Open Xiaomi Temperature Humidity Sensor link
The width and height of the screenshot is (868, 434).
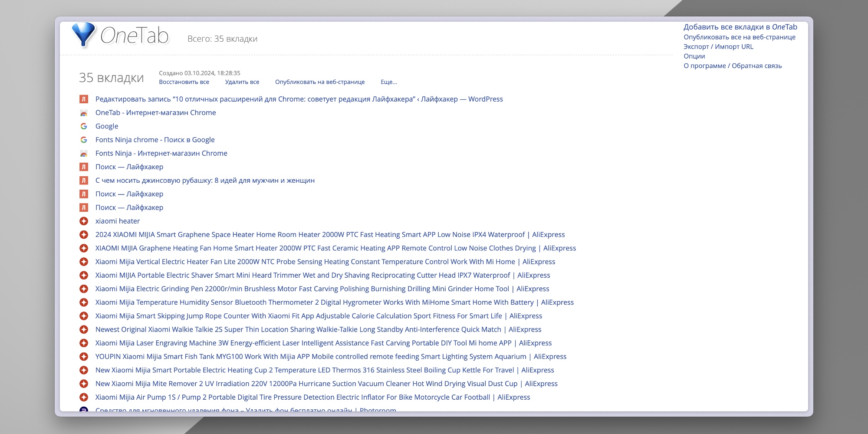[335, 302]
